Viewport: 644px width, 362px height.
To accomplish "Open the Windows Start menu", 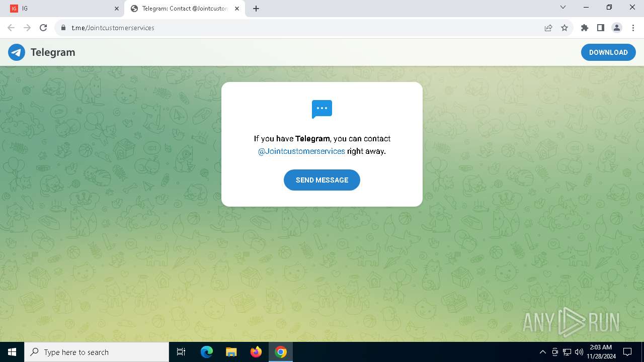I will (12, 352).
